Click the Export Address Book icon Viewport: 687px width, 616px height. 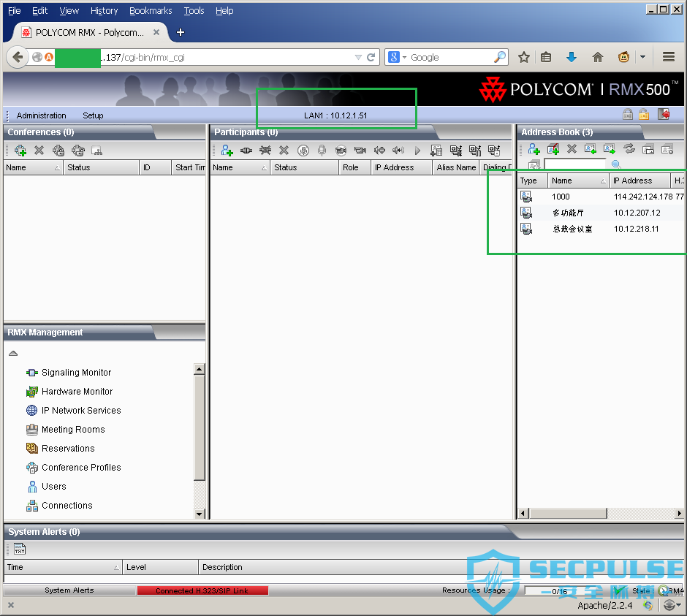[610, 149]
